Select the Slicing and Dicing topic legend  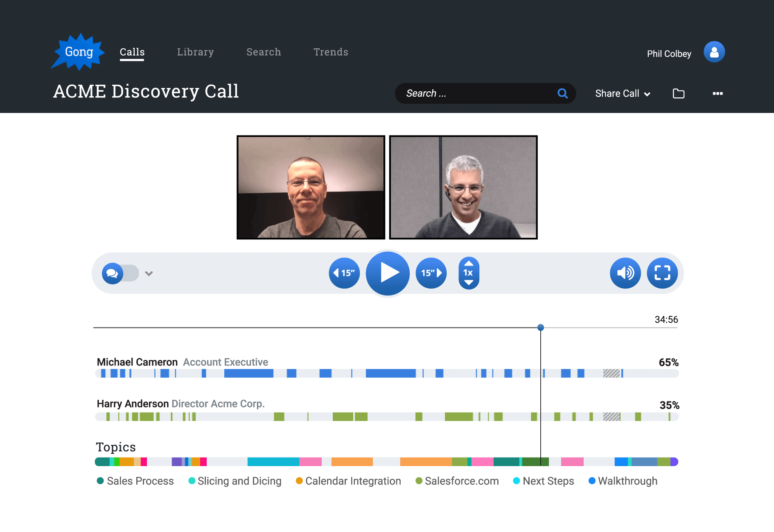(235, 481)
